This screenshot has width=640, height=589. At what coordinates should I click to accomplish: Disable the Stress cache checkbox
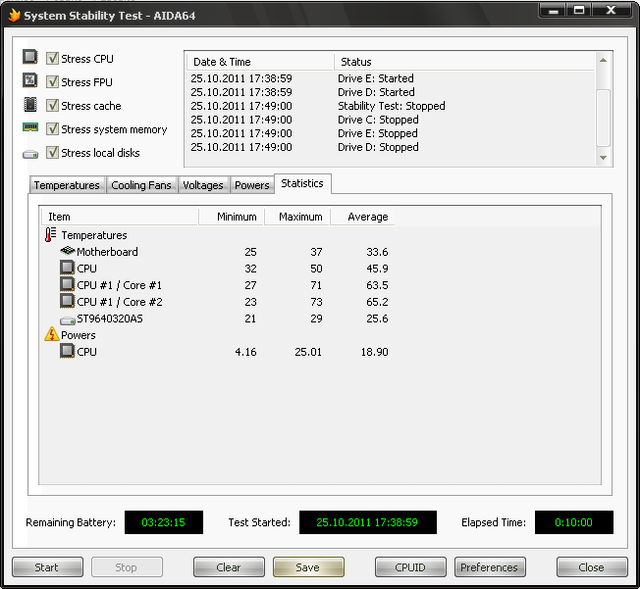(52, 106)
